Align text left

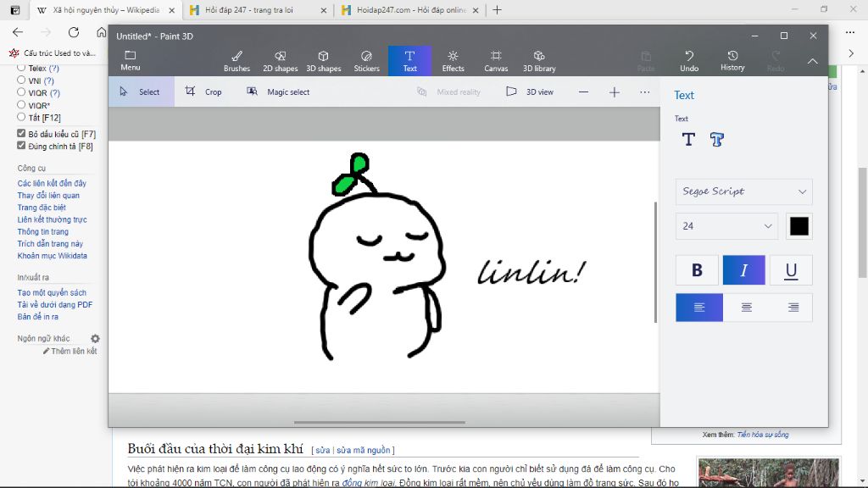(699, 307)
